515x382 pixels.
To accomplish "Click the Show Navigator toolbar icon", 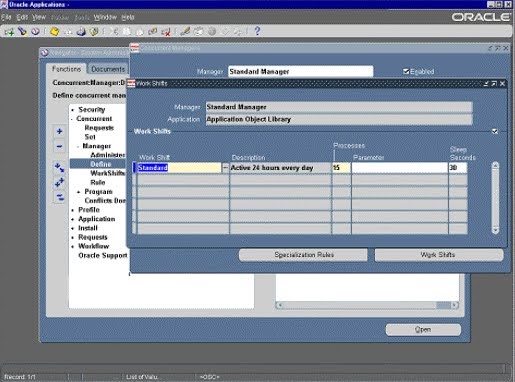I will tap(35, 31).
